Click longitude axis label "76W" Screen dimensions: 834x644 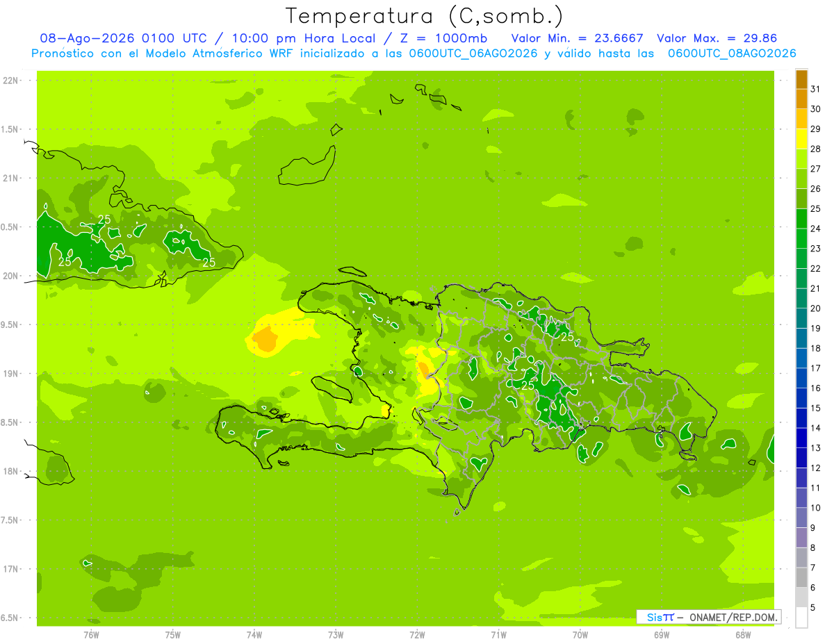pyautogui.click(x=91, y=635)
